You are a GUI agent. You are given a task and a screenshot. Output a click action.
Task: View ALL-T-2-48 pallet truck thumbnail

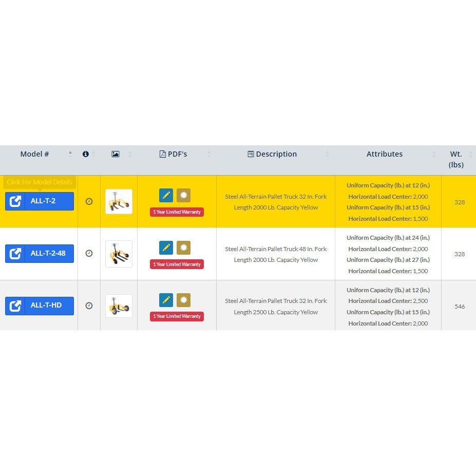[x=119, y=254]
